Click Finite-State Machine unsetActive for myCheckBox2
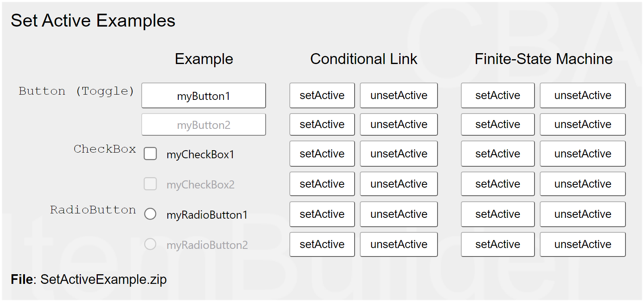This screenshot has height=302, width=644. point(582,184)
